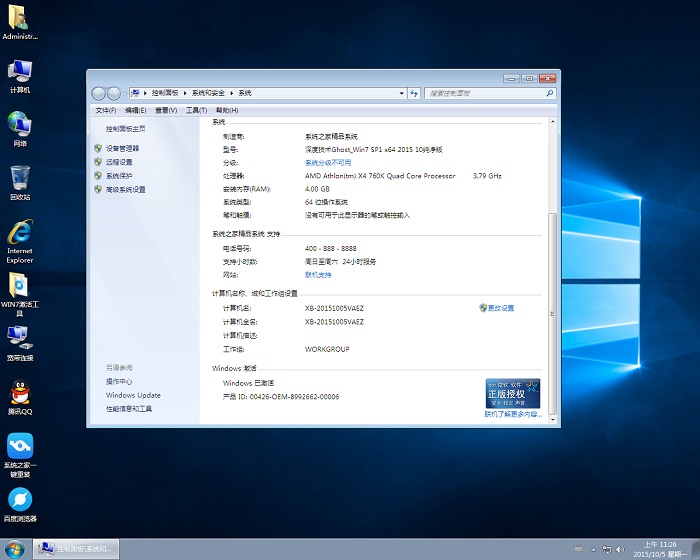Open the 计算机 desktop icon

coord(20,72)
